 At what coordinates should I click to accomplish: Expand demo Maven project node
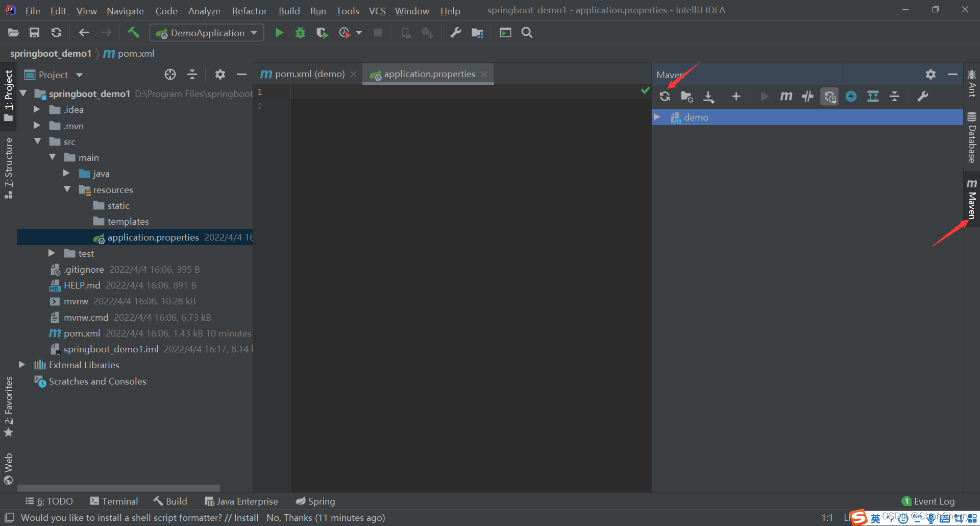[657, 117]
